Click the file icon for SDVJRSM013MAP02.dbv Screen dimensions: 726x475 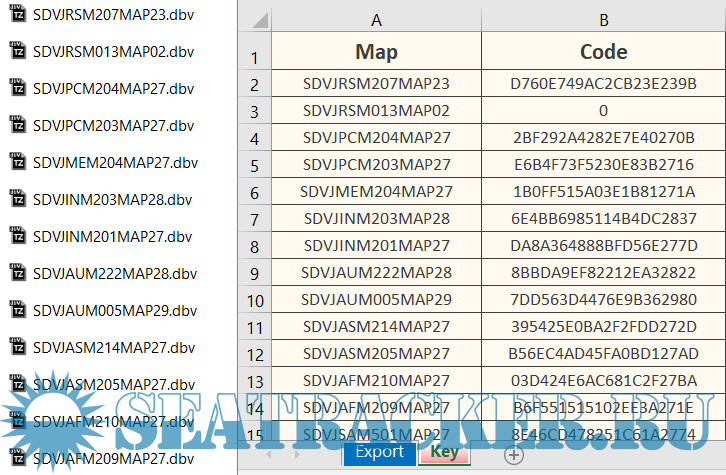pyautogui.click(x=17, y=51)
